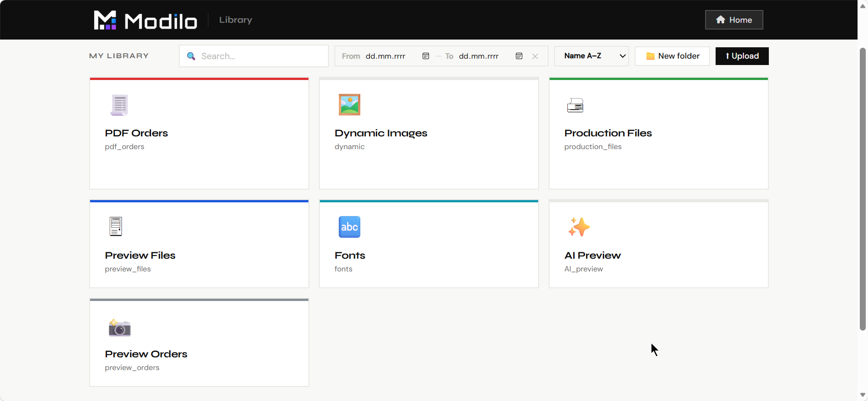Create a New folder

[x=672, y=56]
